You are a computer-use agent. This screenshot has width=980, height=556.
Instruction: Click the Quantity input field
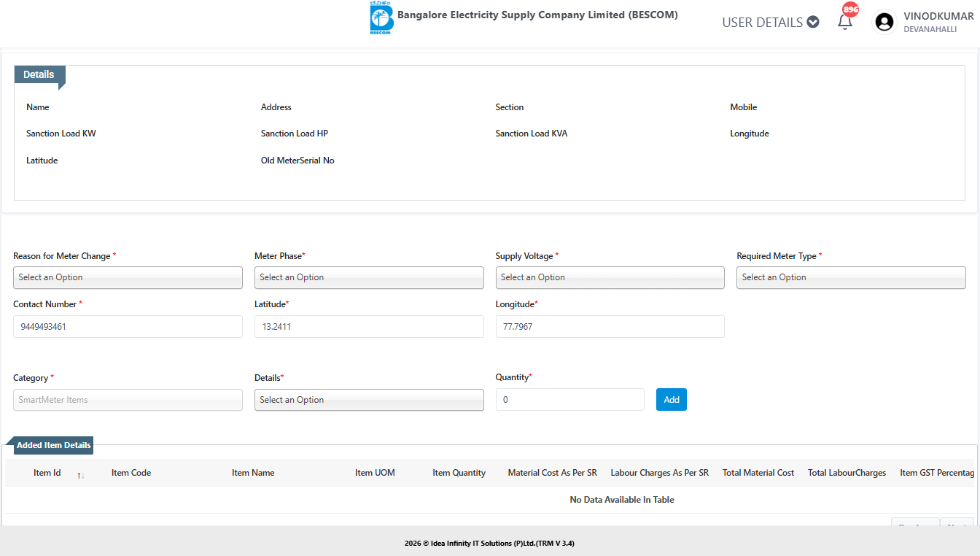(569, 400)
